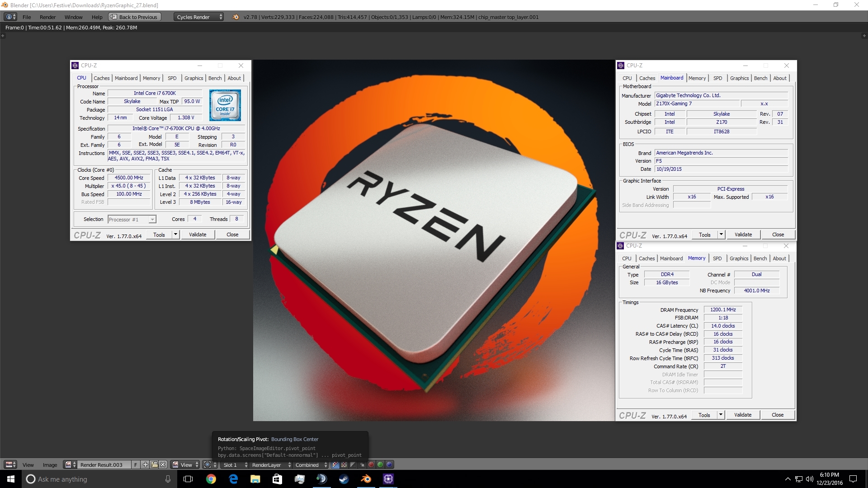Toggle the fake user F button

pos(135,465)
